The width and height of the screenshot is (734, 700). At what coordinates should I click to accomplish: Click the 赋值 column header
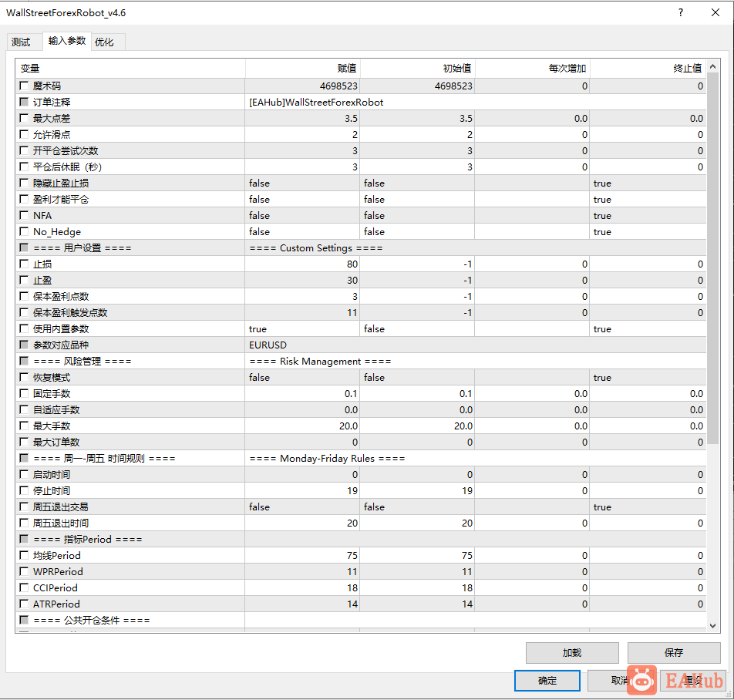303,69
